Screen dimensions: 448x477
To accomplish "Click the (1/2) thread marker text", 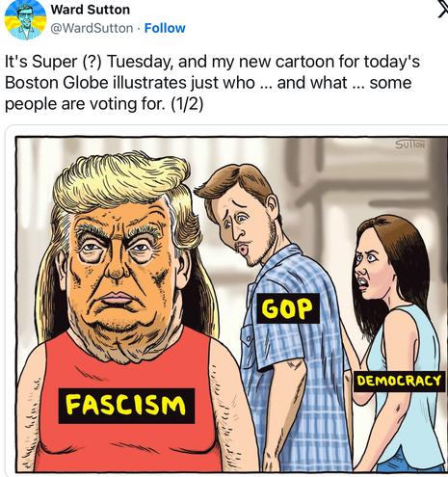I will [x=187, y=104].
